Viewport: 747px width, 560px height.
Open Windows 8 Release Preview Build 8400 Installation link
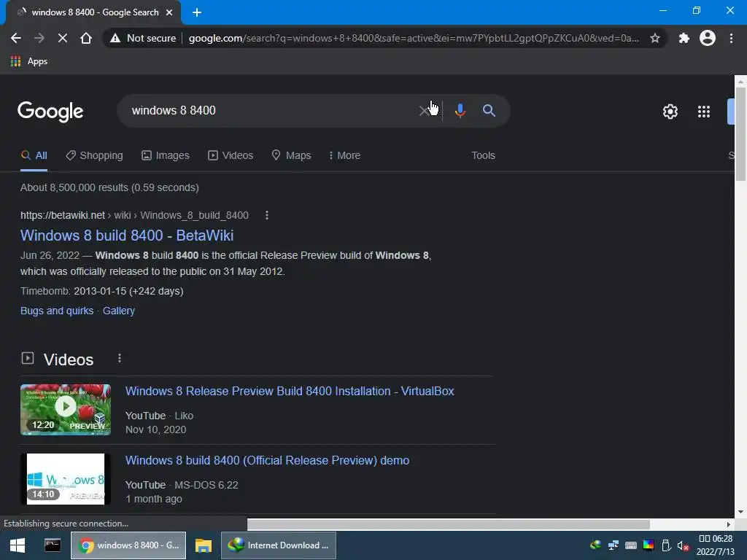click(290, 391)
